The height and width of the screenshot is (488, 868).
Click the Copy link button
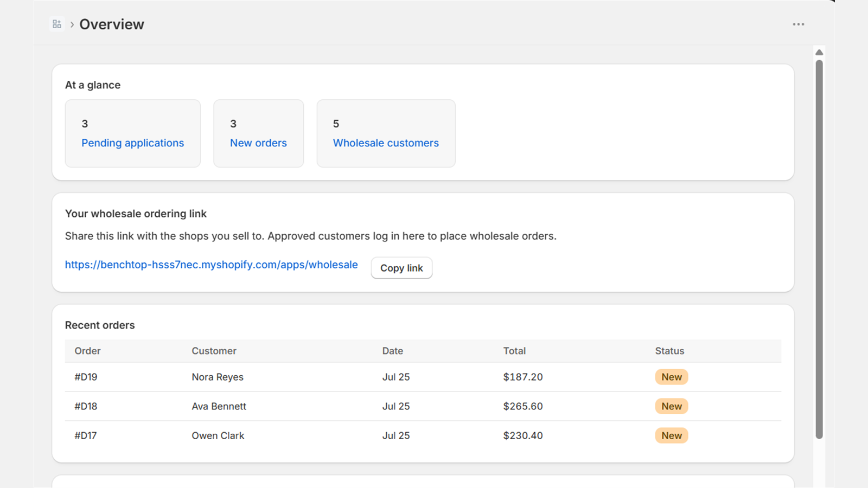pyautogui.click(x=401, y=268)
